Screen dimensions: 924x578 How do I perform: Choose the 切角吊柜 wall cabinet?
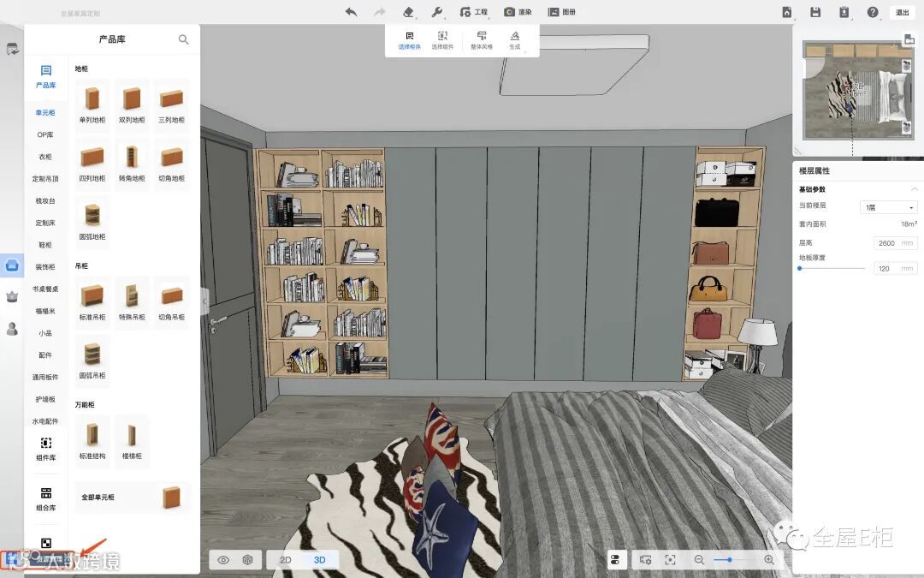pyautogui.click(x=171, y=302)
